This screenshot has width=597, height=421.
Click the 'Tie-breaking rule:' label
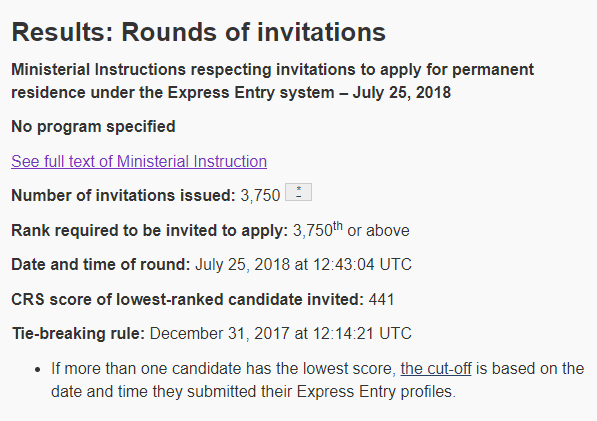(78, 333)
